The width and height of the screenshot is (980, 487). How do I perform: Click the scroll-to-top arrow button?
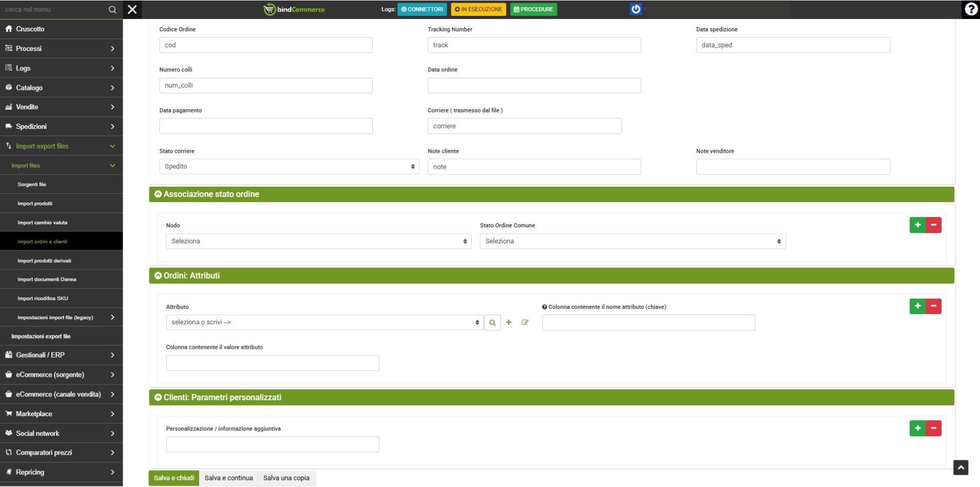point(961,467)
